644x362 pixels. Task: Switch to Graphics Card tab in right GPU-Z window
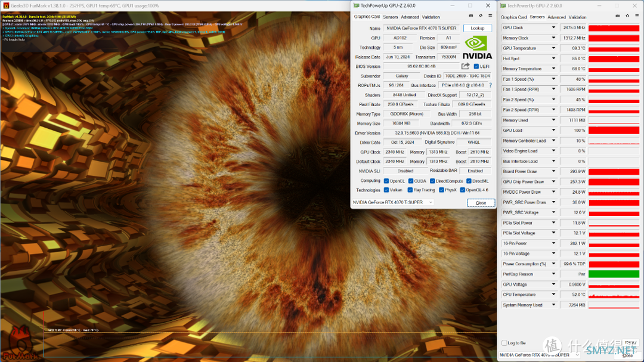pyautogui.click(x=513, y=17)
